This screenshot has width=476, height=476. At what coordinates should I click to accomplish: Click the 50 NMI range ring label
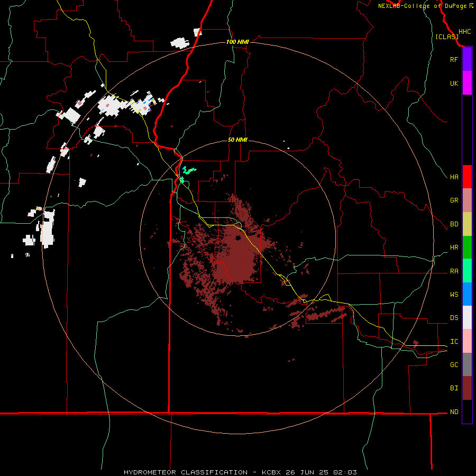pos(237,140)
